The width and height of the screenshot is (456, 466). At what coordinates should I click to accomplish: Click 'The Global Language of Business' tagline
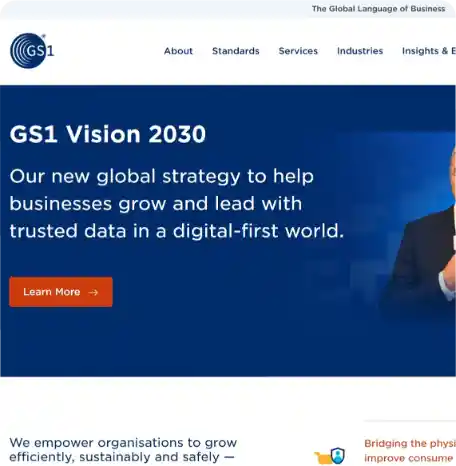pos(378,9)
